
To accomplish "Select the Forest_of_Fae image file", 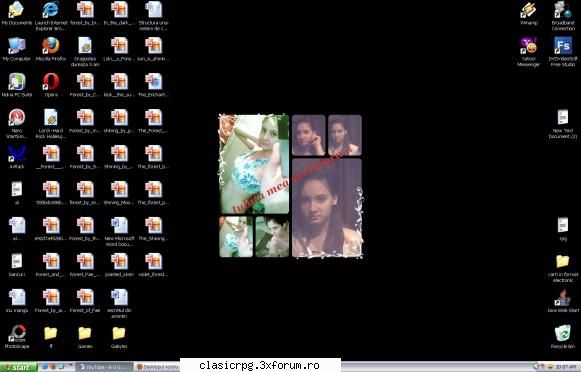I will 85,301.
